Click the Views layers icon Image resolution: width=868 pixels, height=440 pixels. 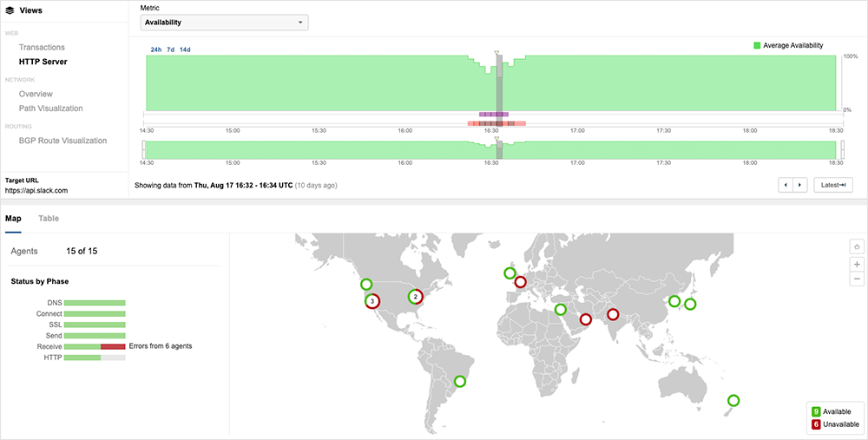(x=10, y=10)
